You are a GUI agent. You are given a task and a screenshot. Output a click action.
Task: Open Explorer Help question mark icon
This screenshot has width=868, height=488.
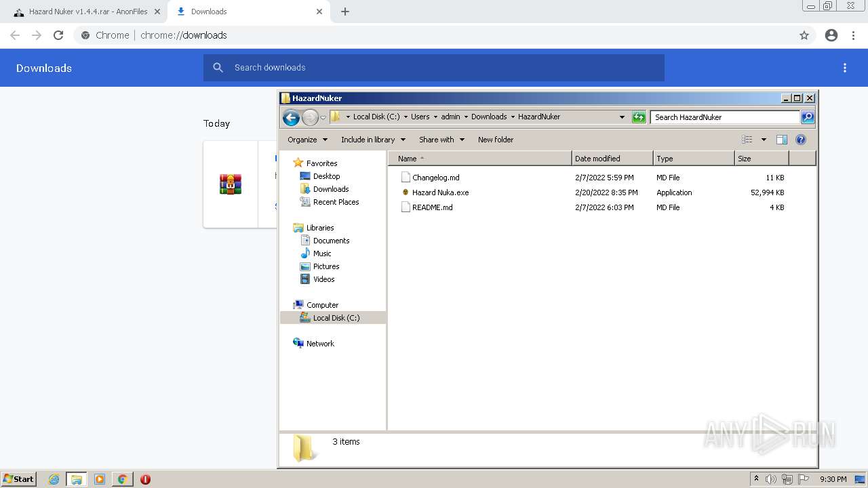[800, 140]
